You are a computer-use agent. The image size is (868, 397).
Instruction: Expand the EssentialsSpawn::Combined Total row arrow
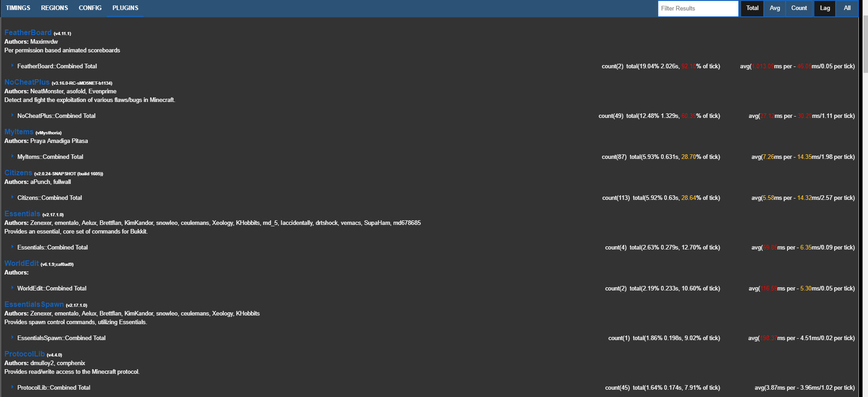coord(12,338)
